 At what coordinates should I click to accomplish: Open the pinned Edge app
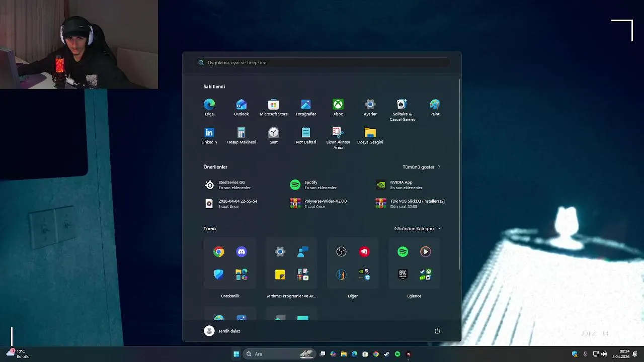(x=209, y=108)
